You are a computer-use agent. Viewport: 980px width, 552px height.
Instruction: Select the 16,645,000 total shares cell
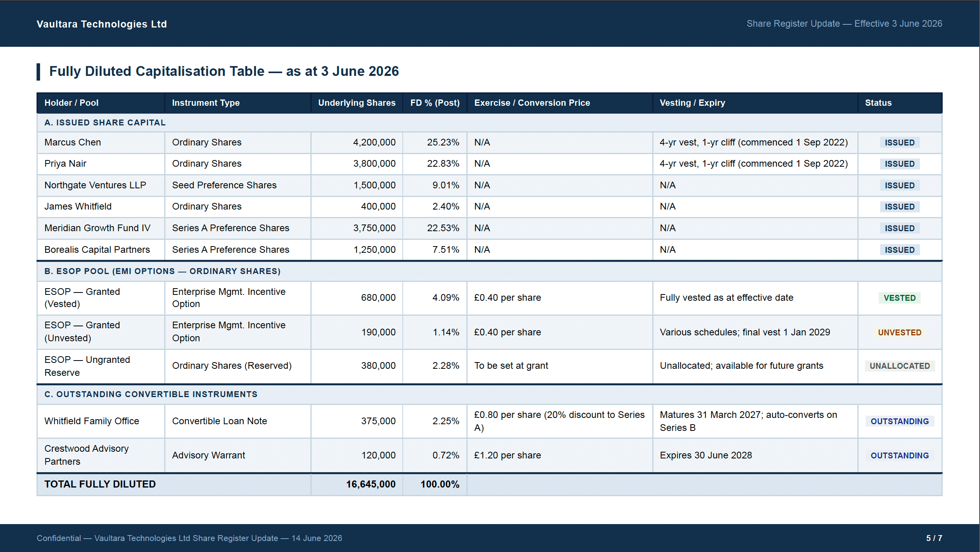(x=357, y=484)
